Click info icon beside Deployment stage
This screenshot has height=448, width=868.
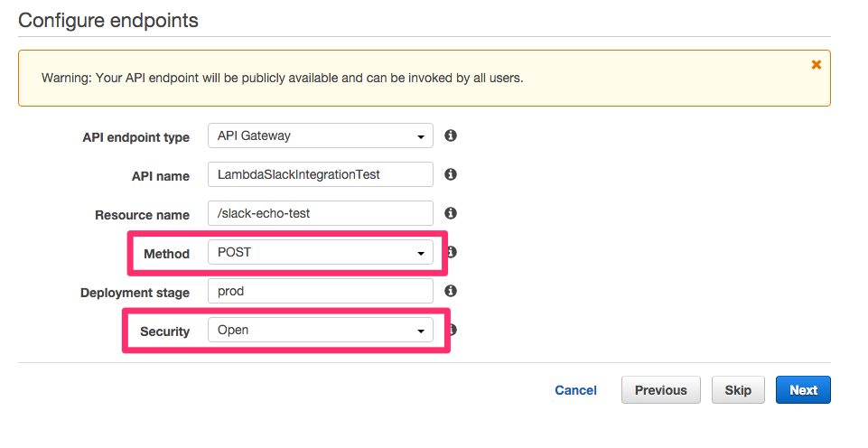[x=451, y=291]
